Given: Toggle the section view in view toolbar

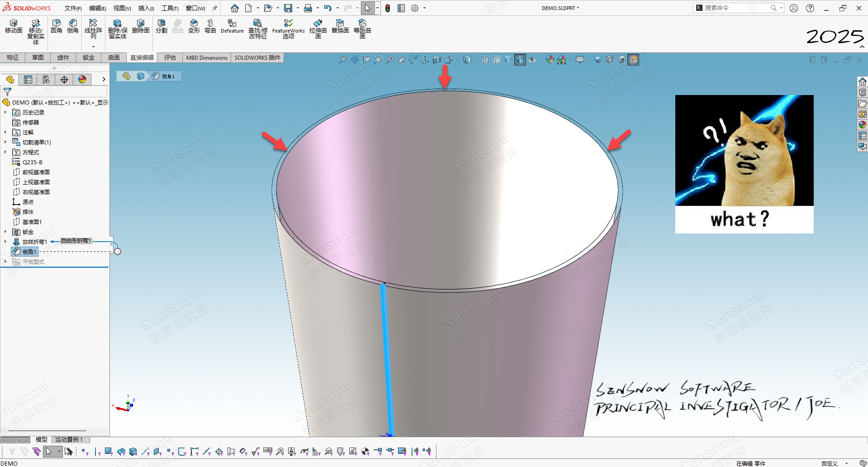Looking at the screenshot, I should (437, 60).
